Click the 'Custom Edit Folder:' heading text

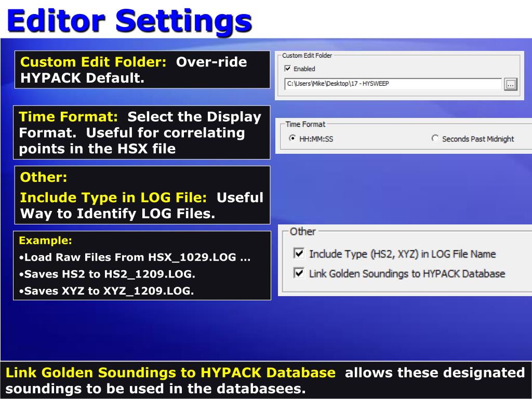[x=94, y=62]
